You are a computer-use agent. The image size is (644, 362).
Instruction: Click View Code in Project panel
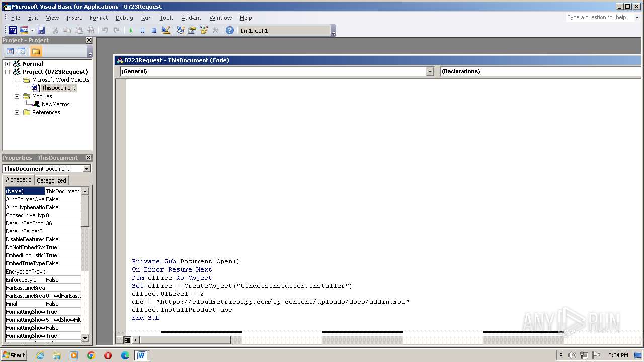(10, 51)
